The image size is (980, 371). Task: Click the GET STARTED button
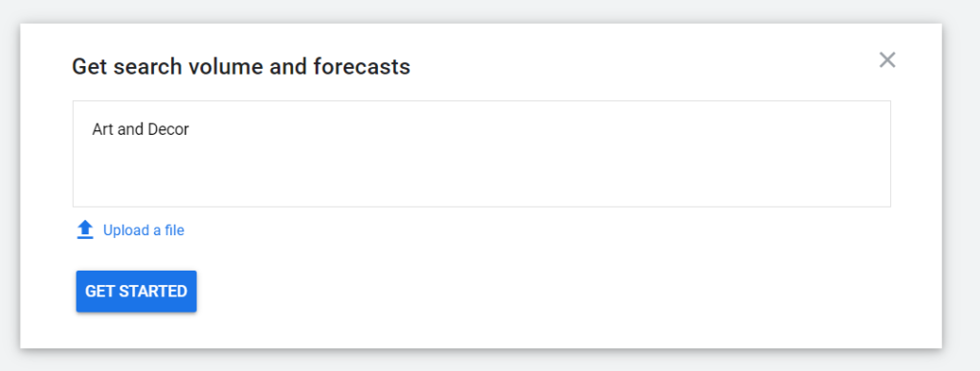[x=136, y=291]
